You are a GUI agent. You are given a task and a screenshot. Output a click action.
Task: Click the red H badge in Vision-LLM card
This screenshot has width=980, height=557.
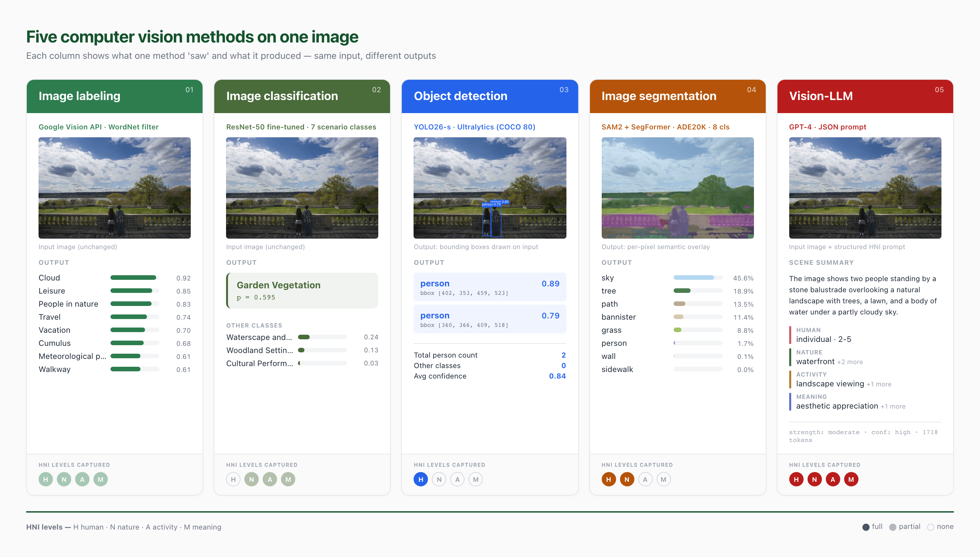796,479
